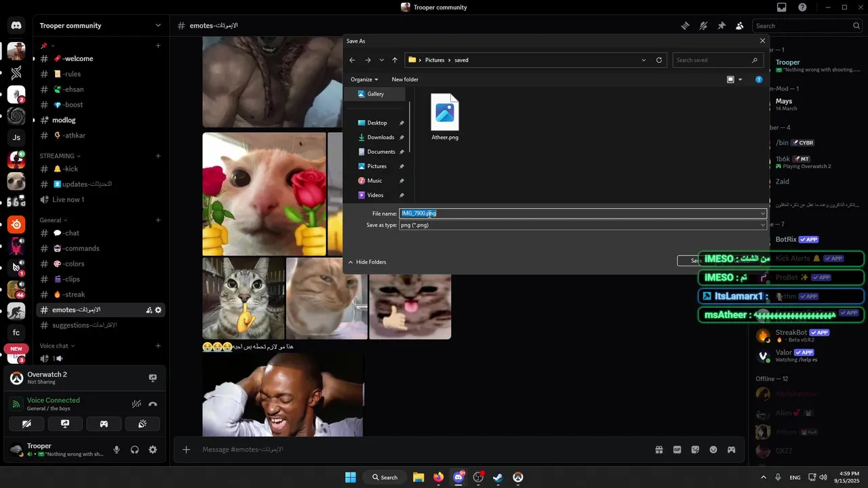Refresh the saved folder view

coord(658,60)
